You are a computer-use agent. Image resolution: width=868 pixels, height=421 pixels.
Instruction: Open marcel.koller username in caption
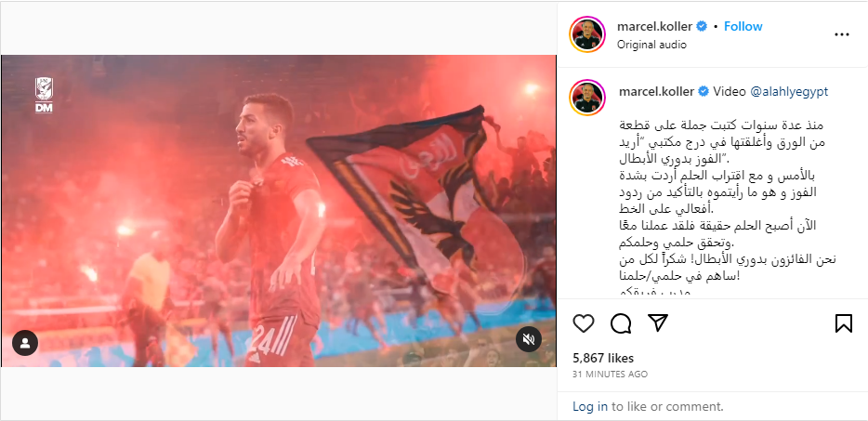tap(656, 91)
